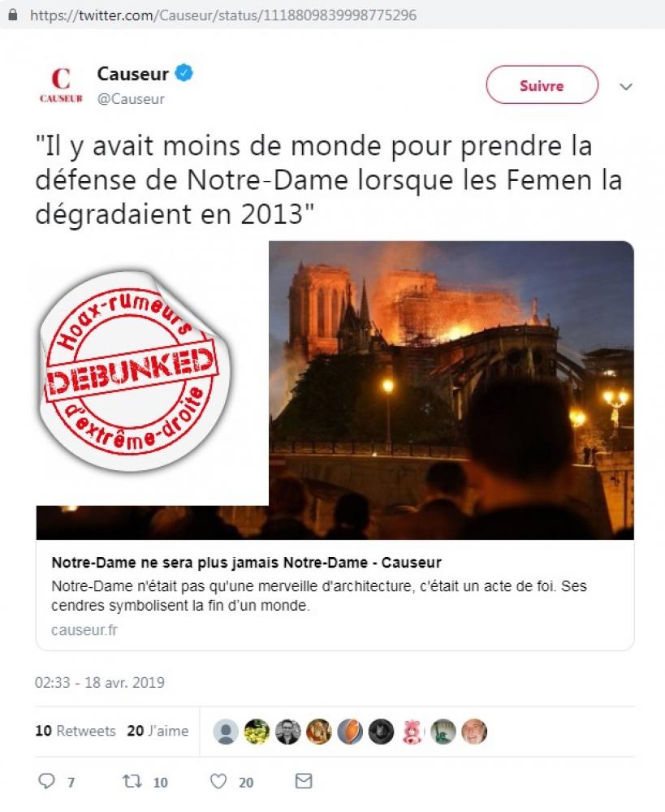The image size is (665, 812).
Task: Click the Suivre follow button
Action: [x=542, y=85]
